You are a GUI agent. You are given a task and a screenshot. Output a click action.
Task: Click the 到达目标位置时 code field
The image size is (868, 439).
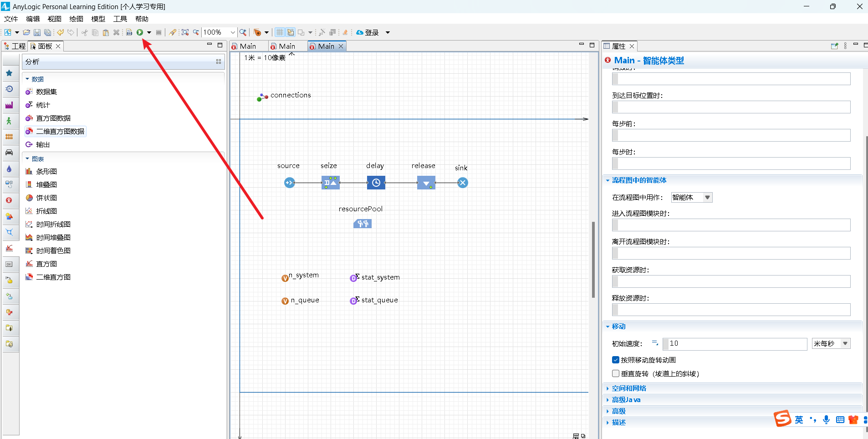(731, 107)
